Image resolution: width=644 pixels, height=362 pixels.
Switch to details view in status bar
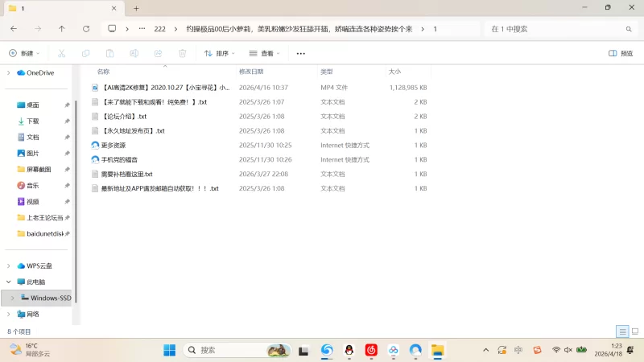[x=621, y=331]
